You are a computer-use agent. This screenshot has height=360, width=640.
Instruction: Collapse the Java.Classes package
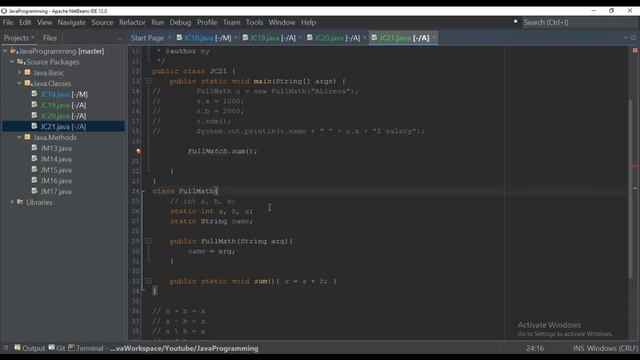pos(19,83)
